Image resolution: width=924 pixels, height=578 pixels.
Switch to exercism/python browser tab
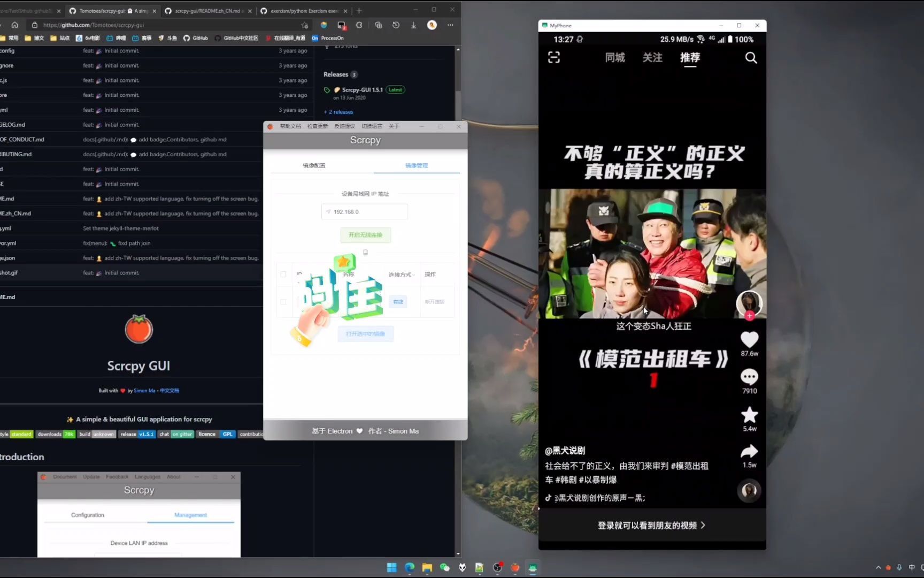point(303,11)
